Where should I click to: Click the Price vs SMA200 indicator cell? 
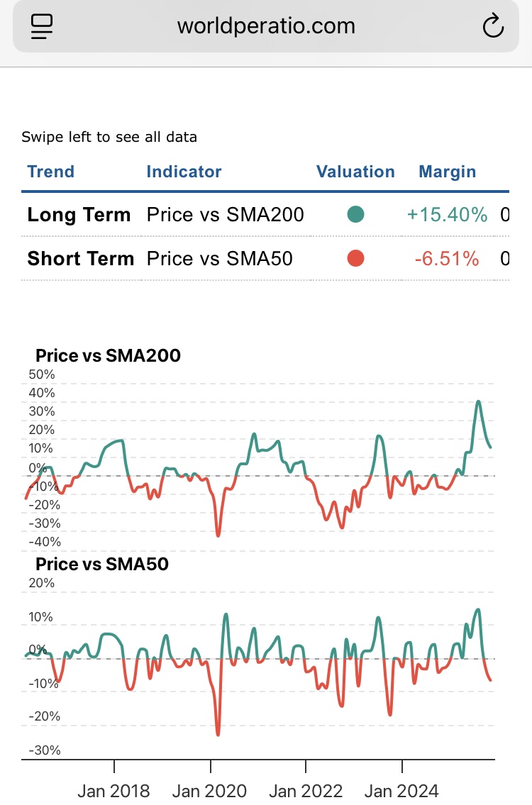coord(225,215)
